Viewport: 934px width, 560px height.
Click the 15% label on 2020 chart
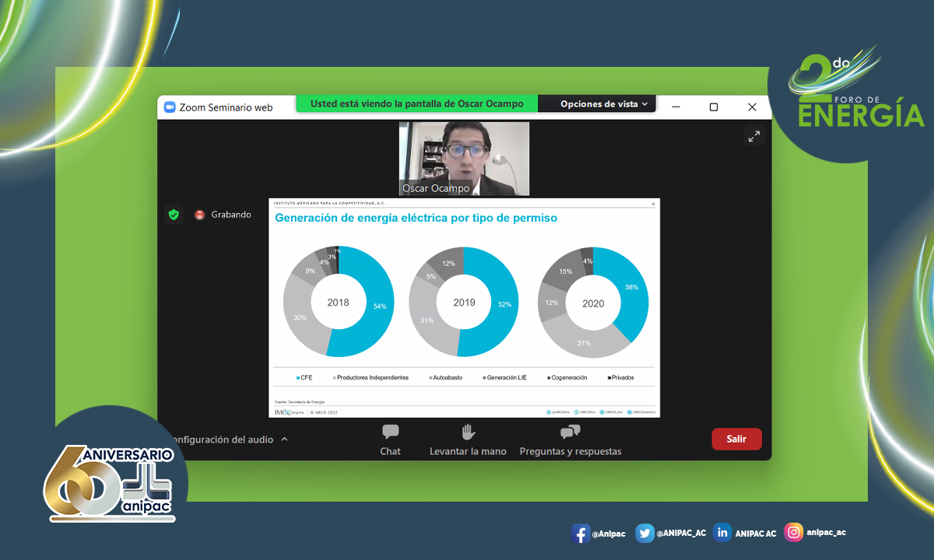click(x=565, y=271)
